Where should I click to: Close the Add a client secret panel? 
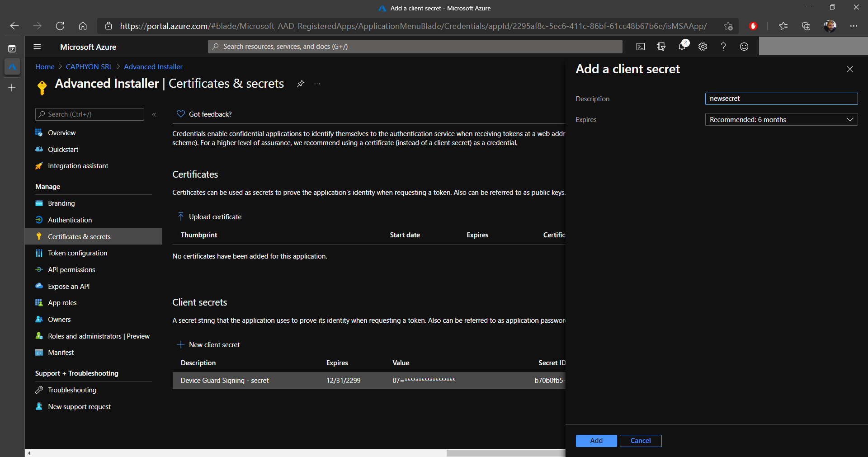pyautogui.click(x=850, y=69)
